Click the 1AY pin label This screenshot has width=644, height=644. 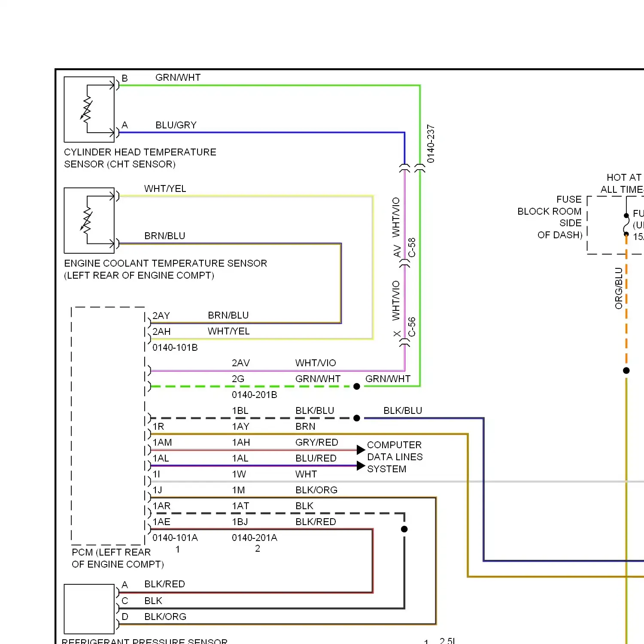pyautogui.click(x=241, y=426)
